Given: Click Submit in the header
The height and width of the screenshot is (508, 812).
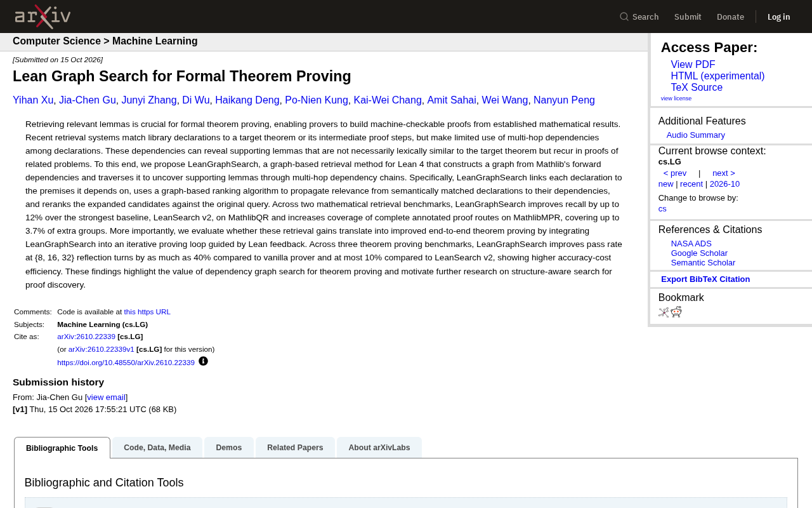Looking at the screenshot, I should [x=688, y=17].
